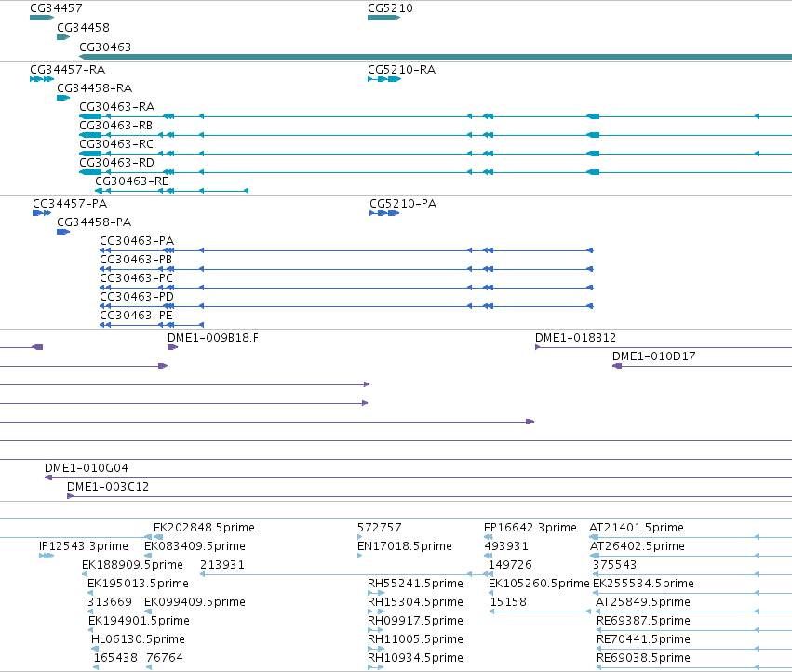Click the 76764 feature label
Image resolution: width=792 pixels, height=672 pixels.
click(x=165, y=658)
